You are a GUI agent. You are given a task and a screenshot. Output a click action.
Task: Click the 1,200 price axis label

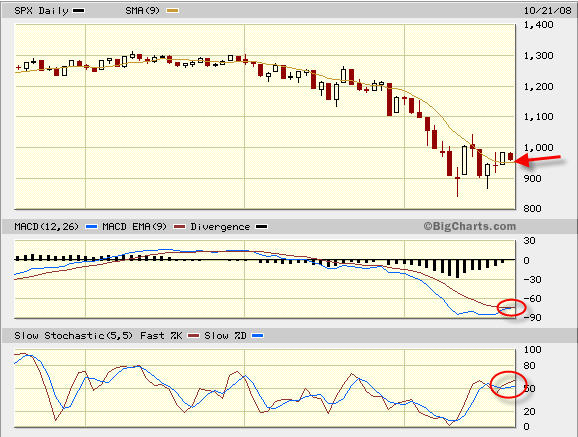pos(539,87)
